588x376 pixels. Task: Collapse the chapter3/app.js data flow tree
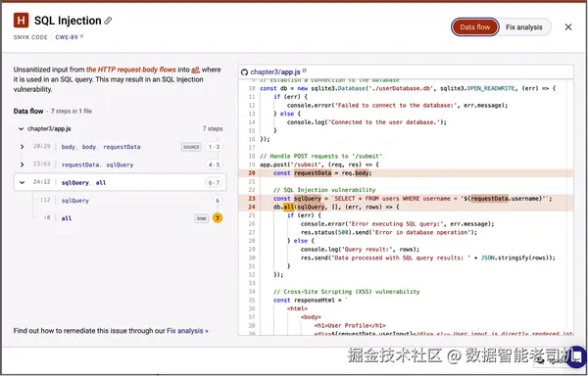[x=21, y=129]
